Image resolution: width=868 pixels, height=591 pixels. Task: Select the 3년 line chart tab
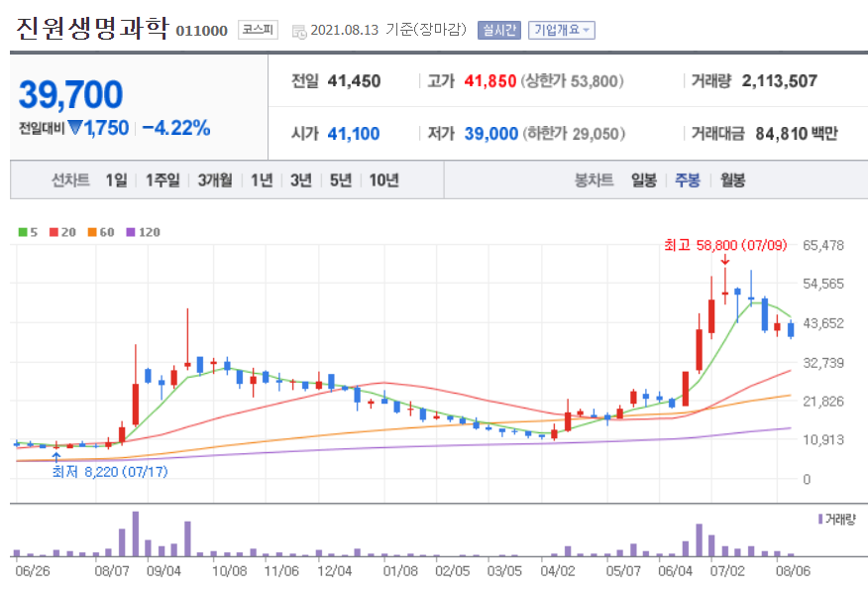click(x=301, y=180)
